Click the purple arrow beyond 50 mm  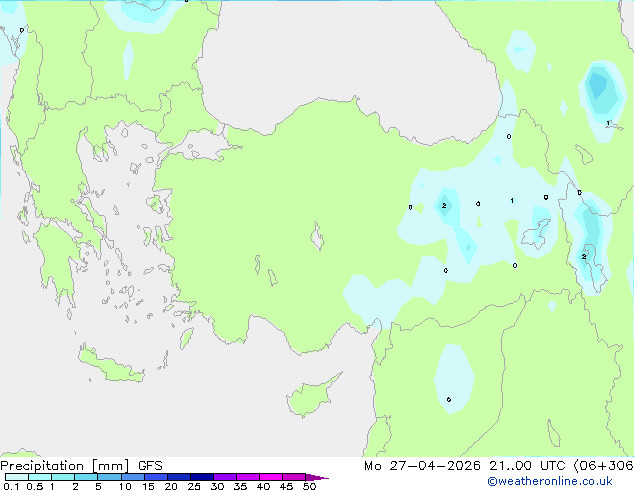point(317,477)
